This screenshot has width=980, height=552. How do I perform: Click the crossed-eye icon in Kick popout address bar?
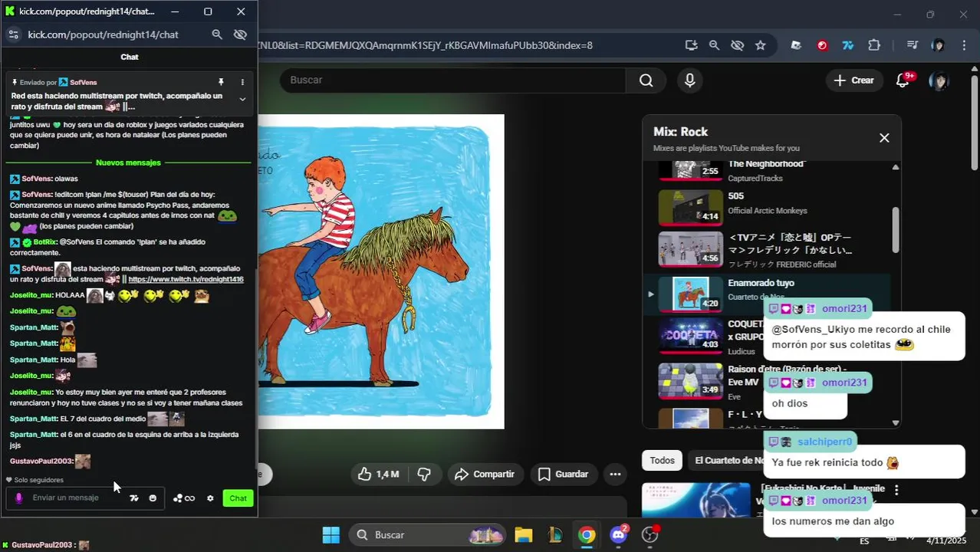point(240,34)
